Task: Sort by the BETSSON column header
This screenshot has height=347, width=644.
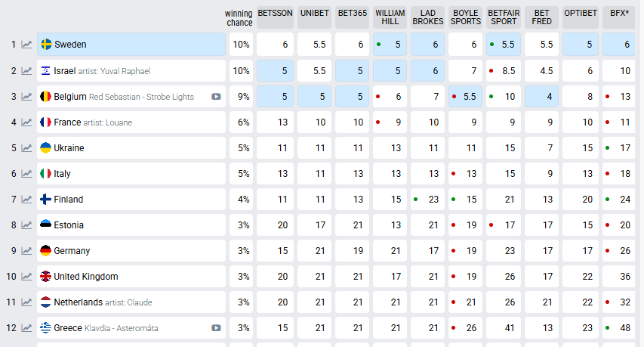Action: (x=275, y=14)
